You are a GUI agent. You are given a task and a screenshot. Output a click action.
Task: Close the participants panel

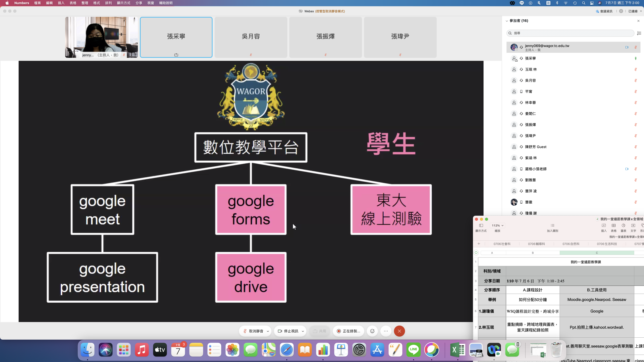coord(638,21)
